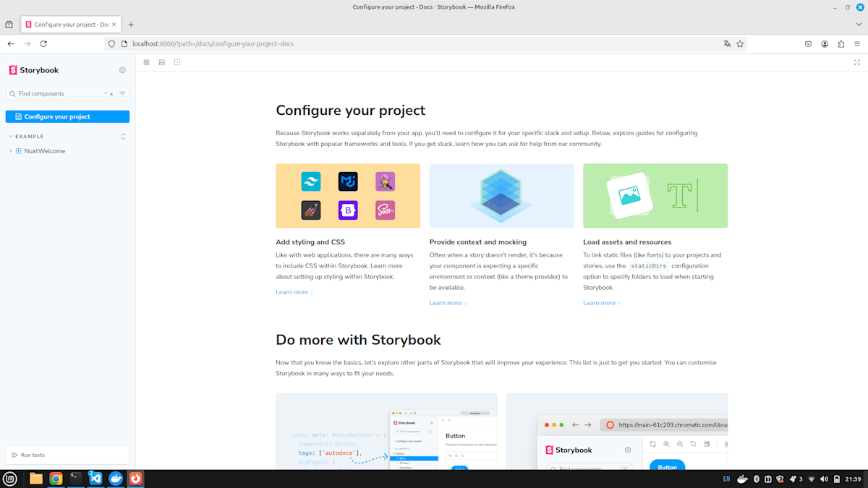868x488 pixels.
Task: Open VS Code from the taskbar
Action: [95, 478]
